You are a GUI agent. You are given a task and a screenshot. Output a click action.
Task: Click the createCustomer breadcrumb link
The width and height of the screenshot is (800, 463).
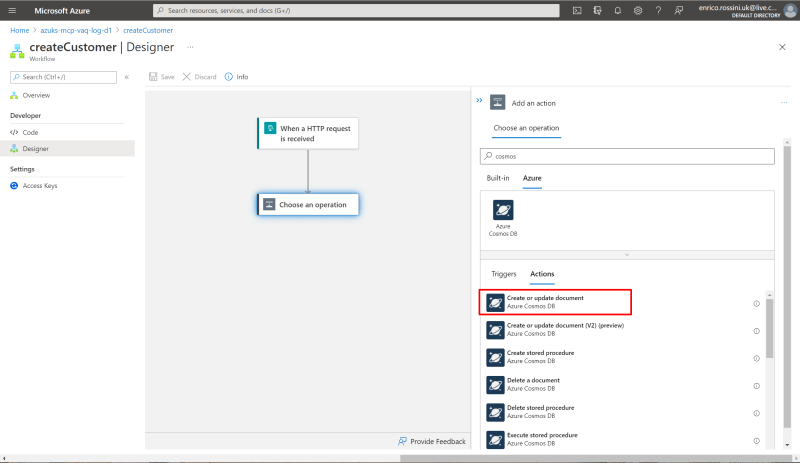point(148,30)
